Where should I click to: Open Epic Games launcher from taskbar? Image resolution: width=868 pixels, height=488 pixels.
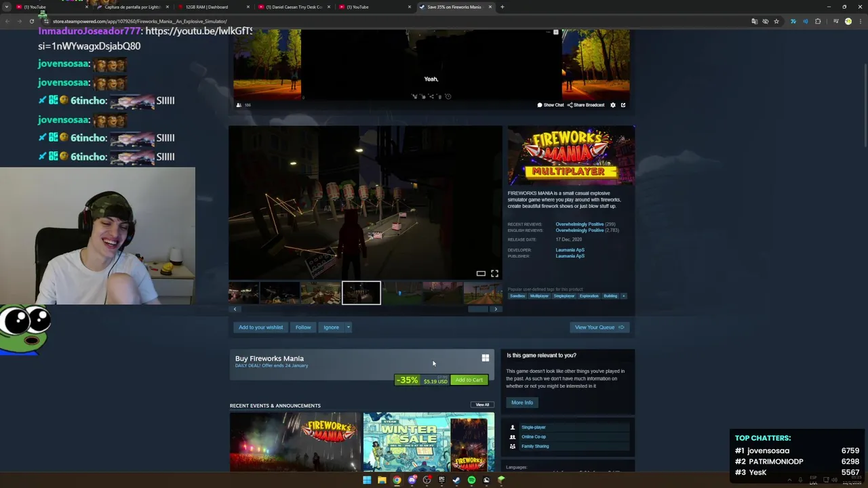pyautogui.click(x=441, y=480)
